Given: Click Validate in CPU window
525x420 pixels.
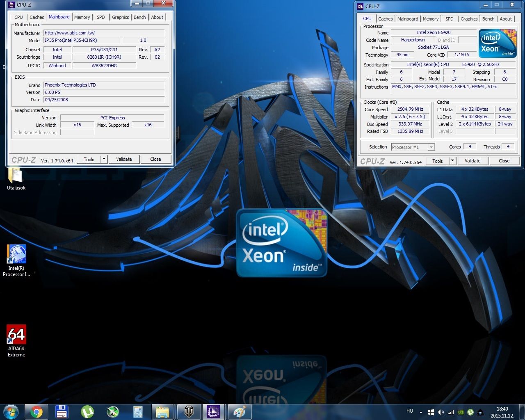Looking at the screenshot, I should (472, 161).
